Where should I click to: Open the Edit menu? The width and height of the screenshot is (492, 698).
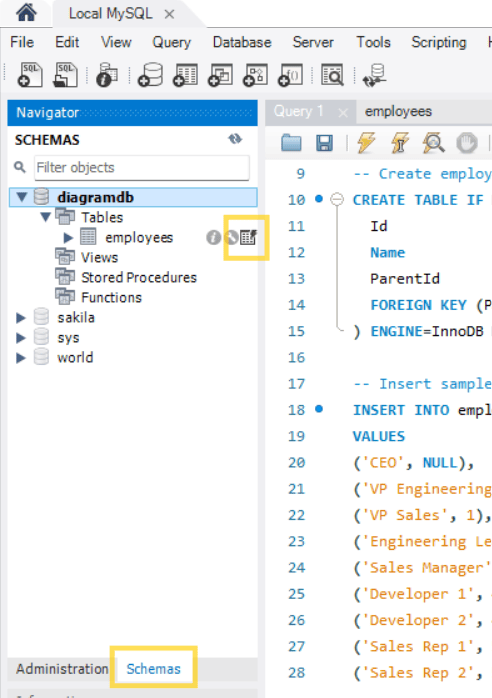click(x=67, y=42)
